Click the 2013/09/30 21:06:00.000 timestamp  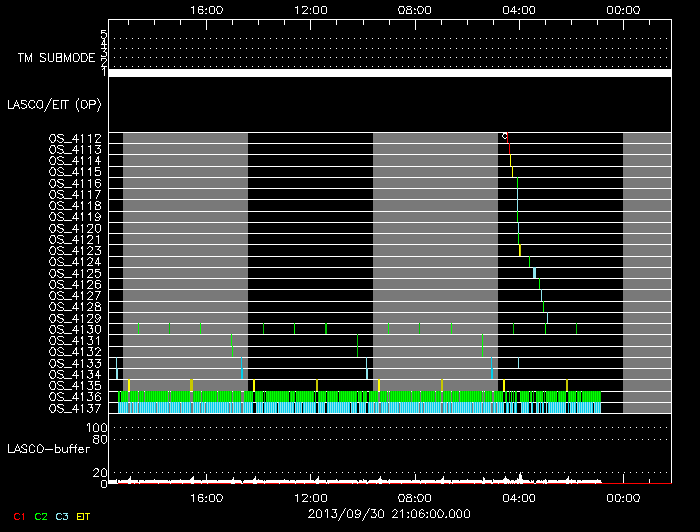coord(388,512)
